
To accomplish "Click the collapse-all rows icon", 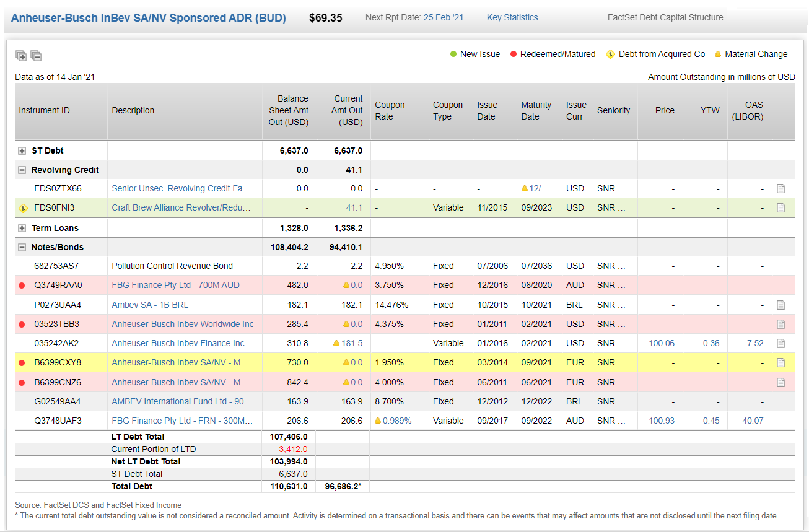I will pos(36,56).
